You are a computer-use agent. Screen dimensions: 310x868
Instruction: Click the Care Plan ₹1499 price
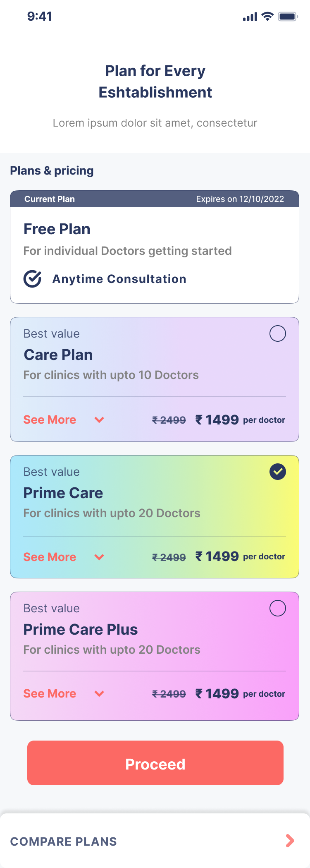217,420
